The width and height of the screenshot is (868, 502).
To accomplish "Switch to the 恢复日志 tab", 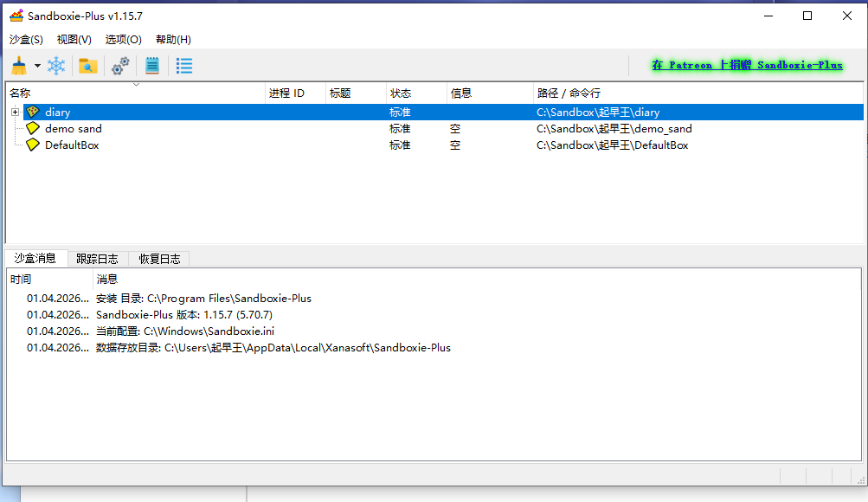I will coord(159,259).
